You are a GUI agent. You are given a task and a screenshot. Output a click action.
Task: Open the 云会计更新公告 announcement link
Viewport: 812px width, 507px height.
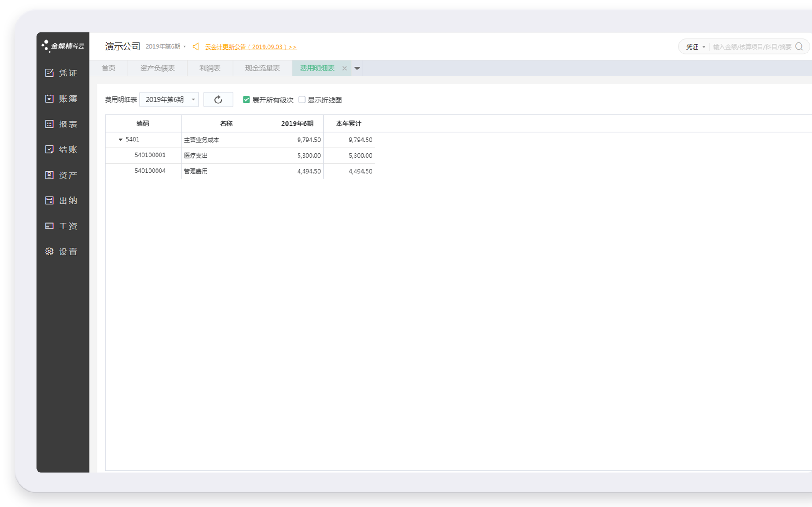pos(250,47)
